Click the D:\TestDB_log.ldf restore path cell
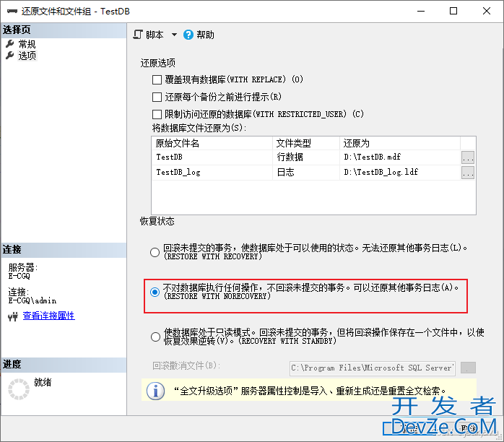This screenshot has width=504, height=442. tap(400, 173)
